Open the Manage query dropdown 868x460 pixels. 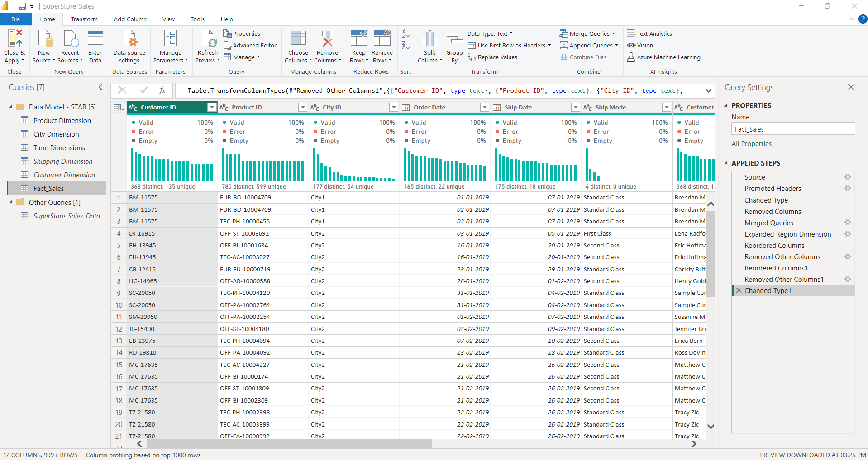tap(242, 57)
